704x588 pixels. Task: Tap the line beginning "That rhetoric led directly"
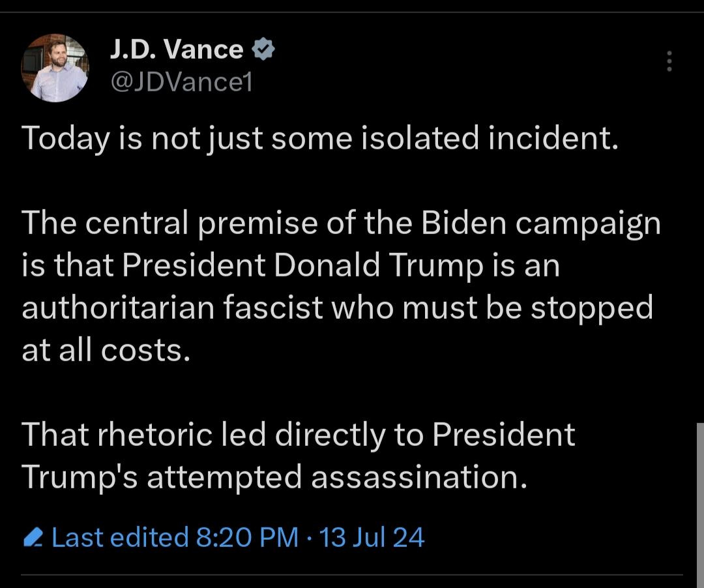299,435
